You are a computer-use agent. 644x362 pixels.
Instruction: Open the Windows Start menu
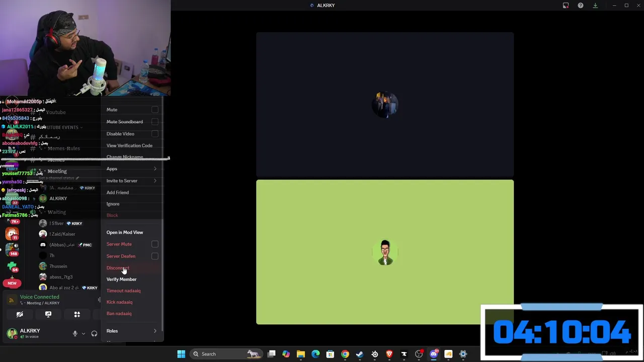coord(181,354)
